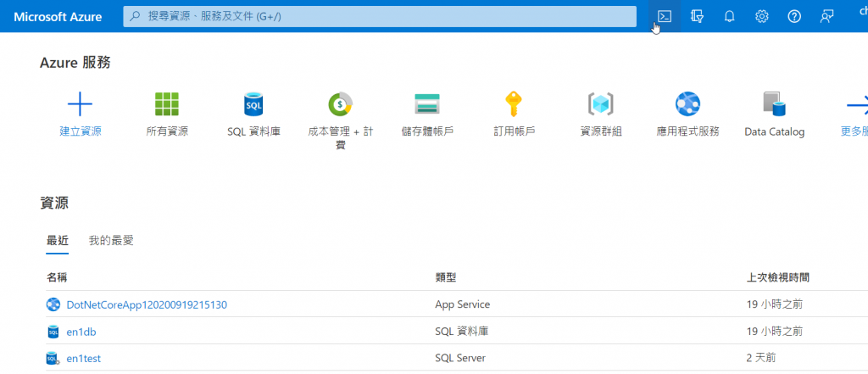The height and width of the screenshot is (374, 868).
Task: Click the 所有資源 label
Action: [167, 131]
